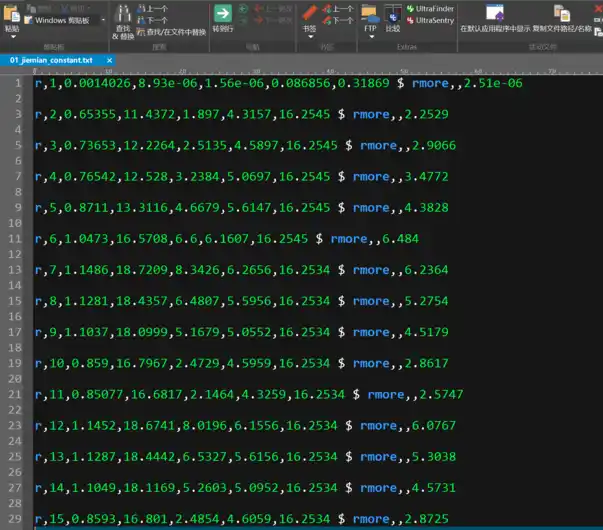Viewport: 603px width, 530px height.
Task: Click value 16.5708 on line 11
Action: click(x=142, y=239)
